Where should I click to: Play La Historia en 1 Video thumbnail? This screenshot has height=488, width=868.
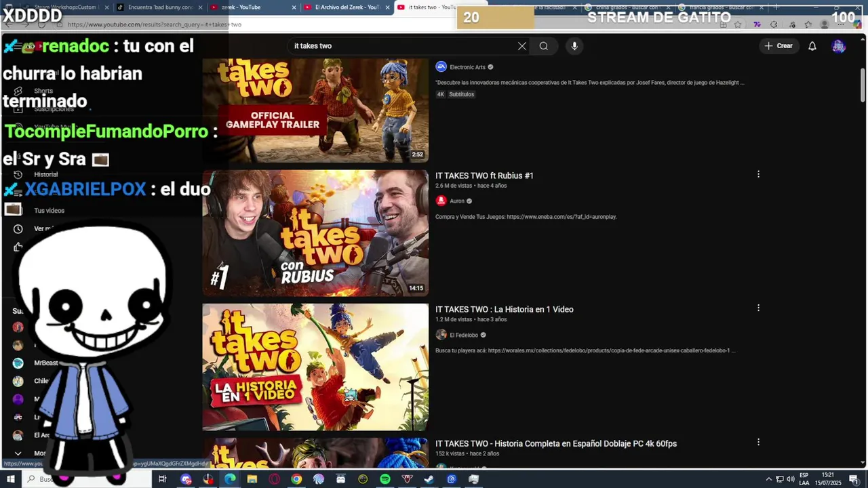(315, 367)
